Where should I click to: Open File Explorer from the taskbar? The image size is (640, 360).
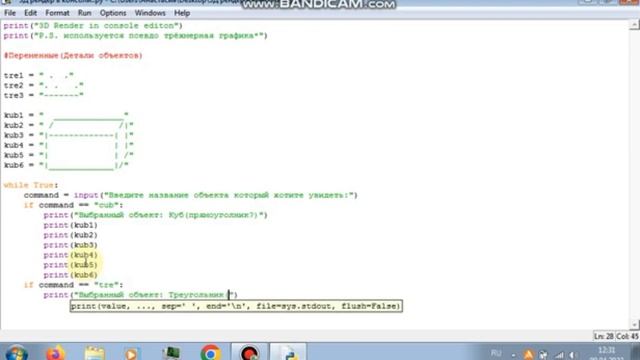95,353
